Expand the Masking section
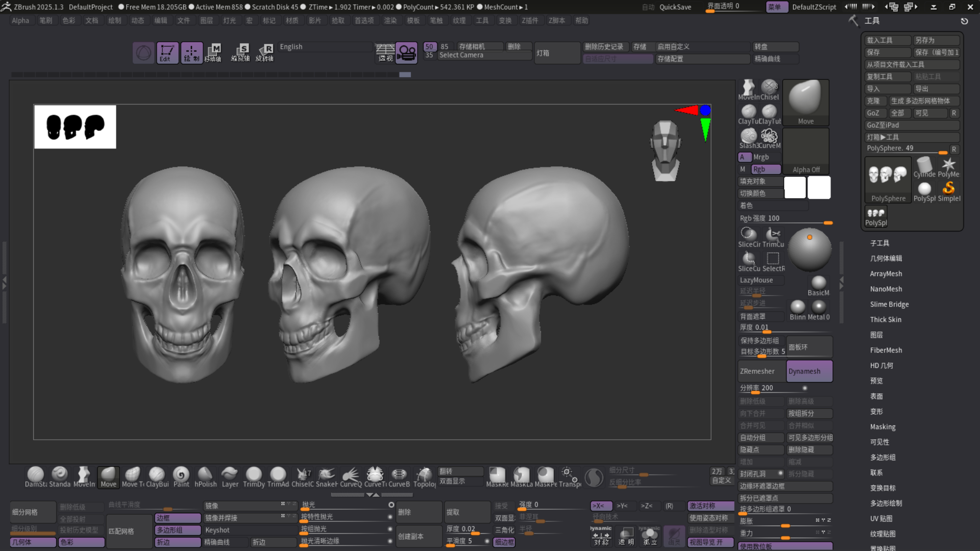The height and width of the screenshot is (551, 980). pyautogui.click(x=883, y=427)
